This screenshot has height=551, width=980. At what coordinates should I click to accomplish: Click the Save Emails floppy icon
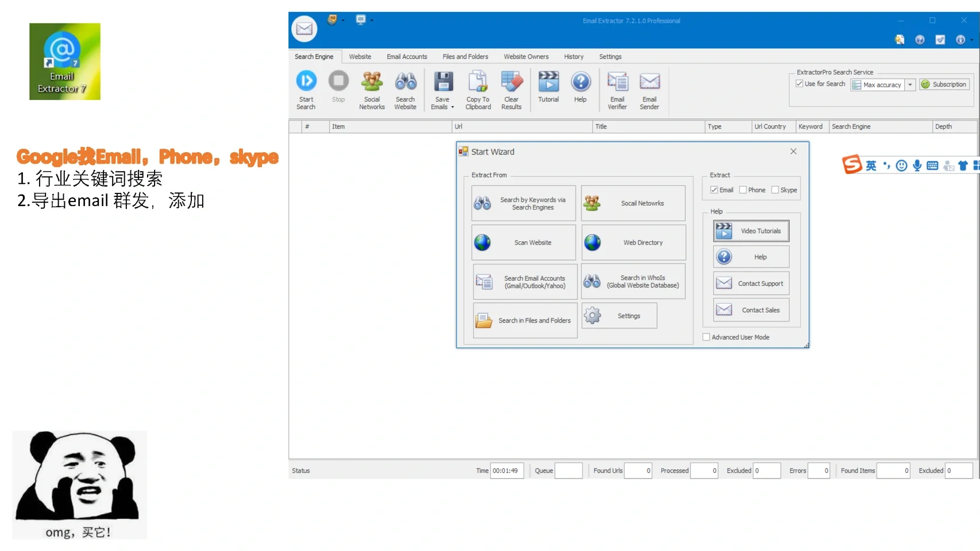click(443, 82)
